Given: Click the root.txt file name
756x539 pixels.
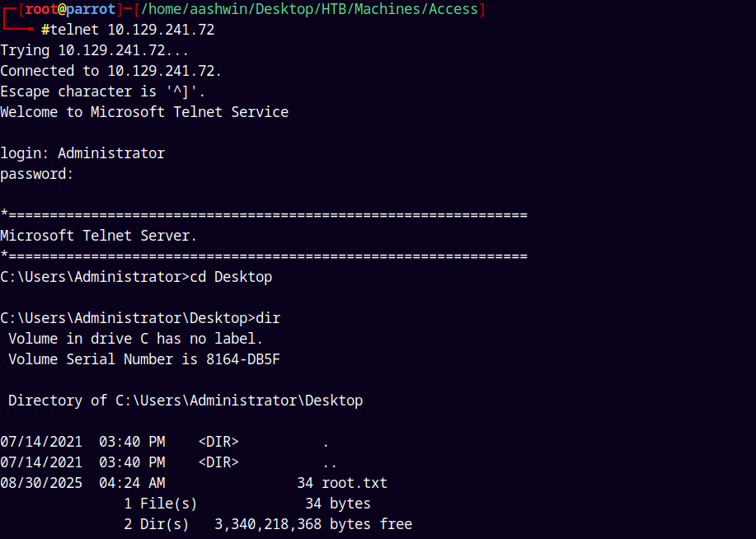Looking at the screenshot, I should [x=355, y=483].
